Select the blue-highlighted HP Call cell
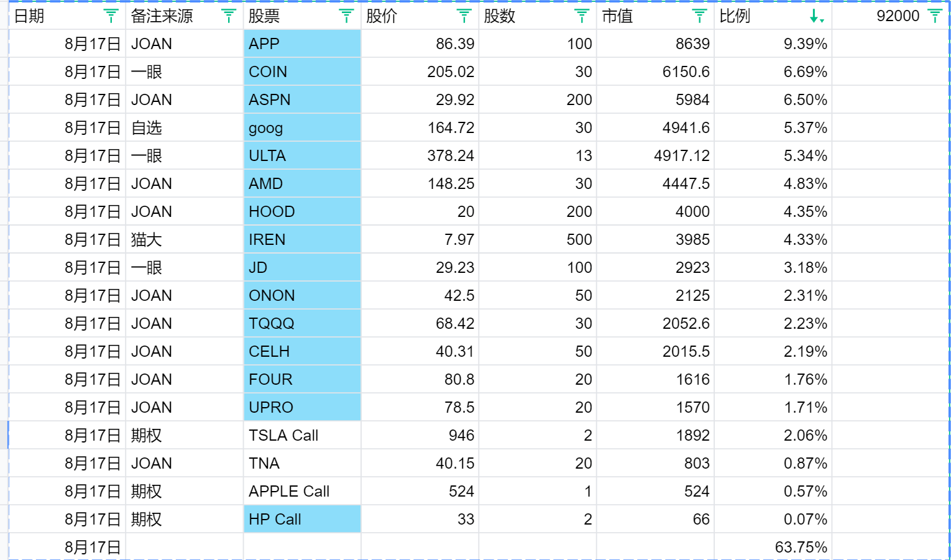951x560 pixels. click(x=302, y=520)
